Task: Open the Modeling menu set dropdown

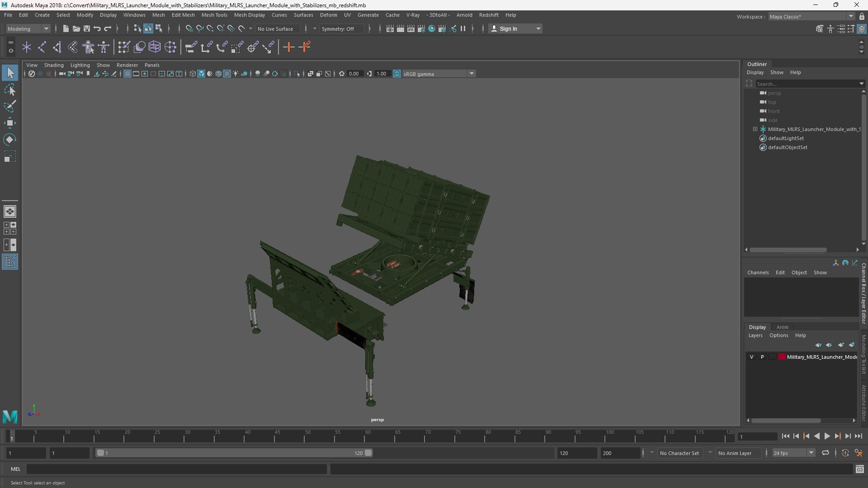Action: [28, 29]
